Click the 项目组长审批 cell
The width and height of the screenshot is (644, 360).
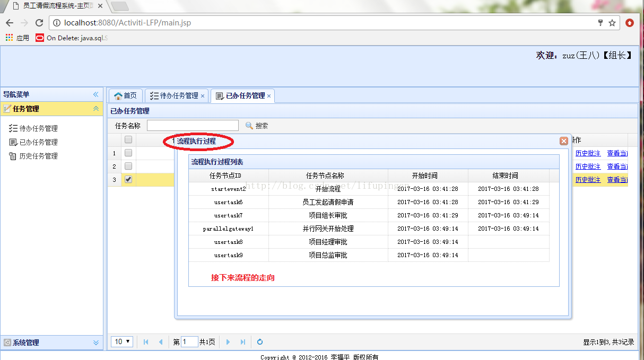pos(328,215)
